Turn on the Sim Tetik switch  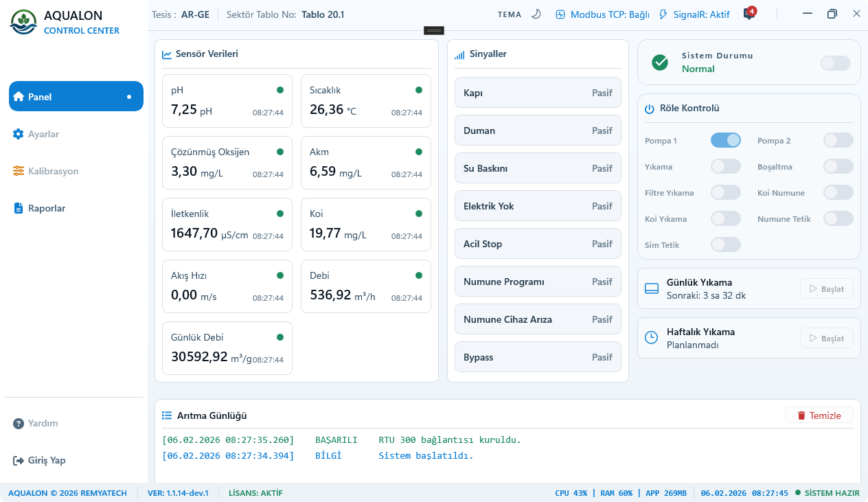[x=725, y=244]
